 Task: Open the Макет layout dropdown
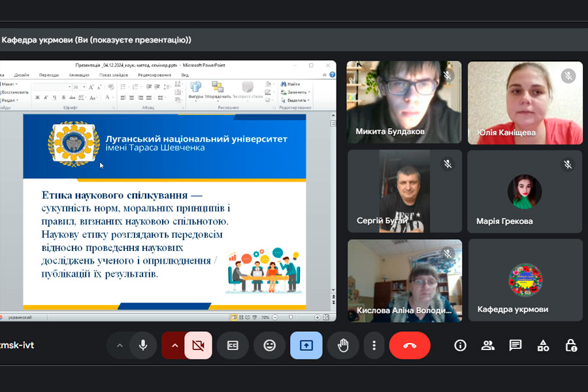coord(9,84)
